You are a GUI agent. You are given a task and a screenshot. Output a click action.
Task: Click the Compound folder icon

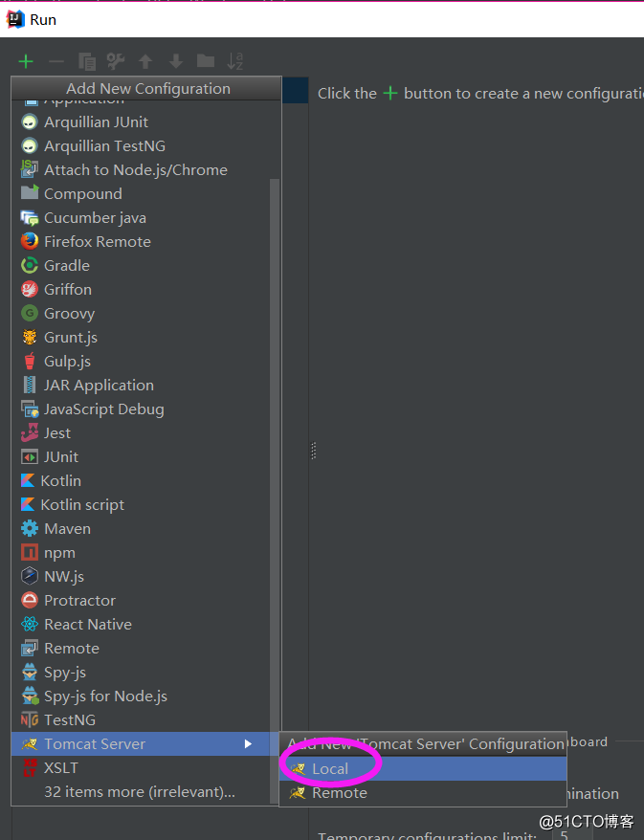click(30, 192)
